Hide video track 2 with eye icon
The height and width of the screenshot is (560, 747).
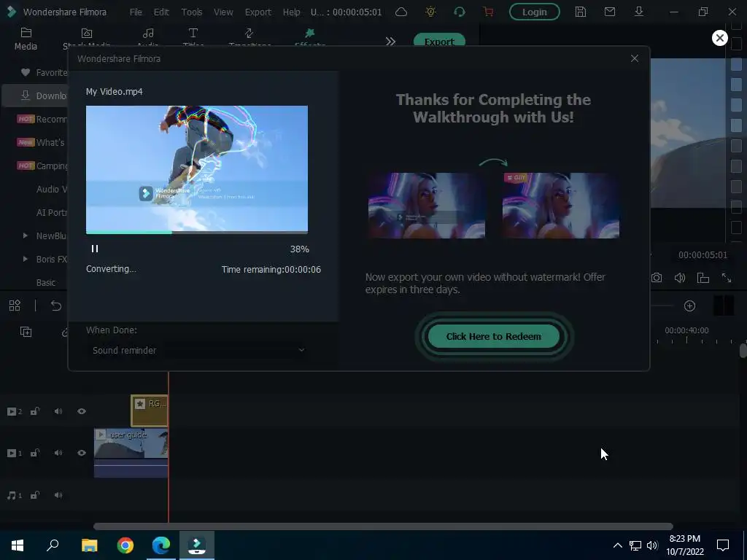click(82, 411)
